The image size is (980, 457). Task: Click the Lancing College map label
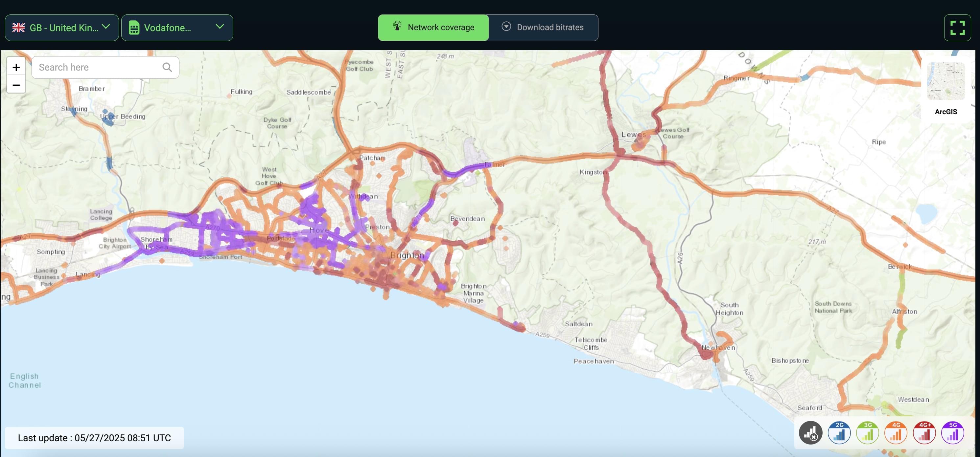click(x=101, y=214)
